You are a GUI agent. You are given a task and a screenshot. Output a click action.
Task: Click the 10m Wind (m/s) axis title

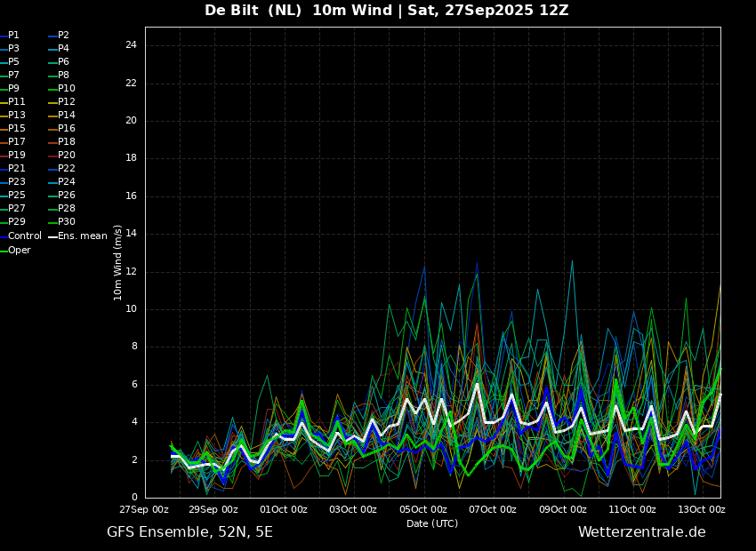[117, 262]
